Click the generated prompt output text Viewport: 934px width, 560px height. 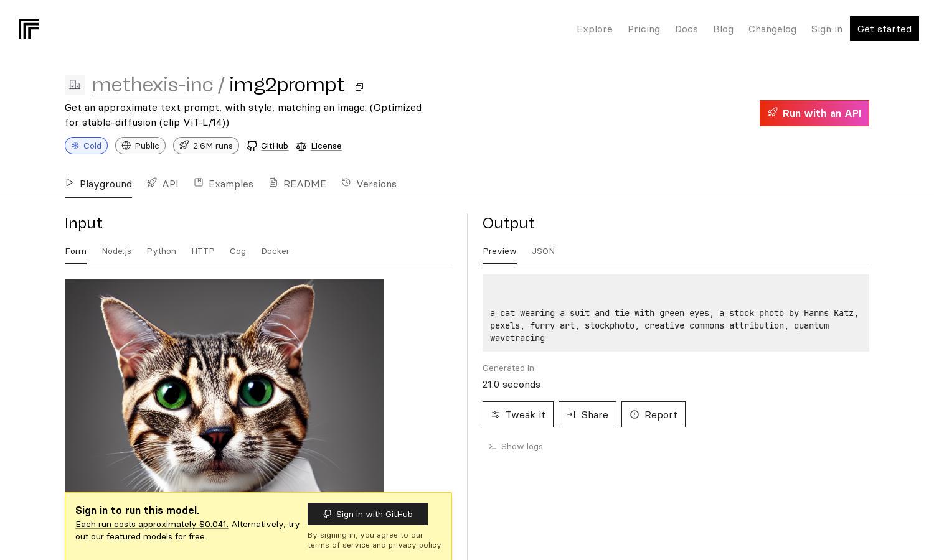click(x=676, y=325)
